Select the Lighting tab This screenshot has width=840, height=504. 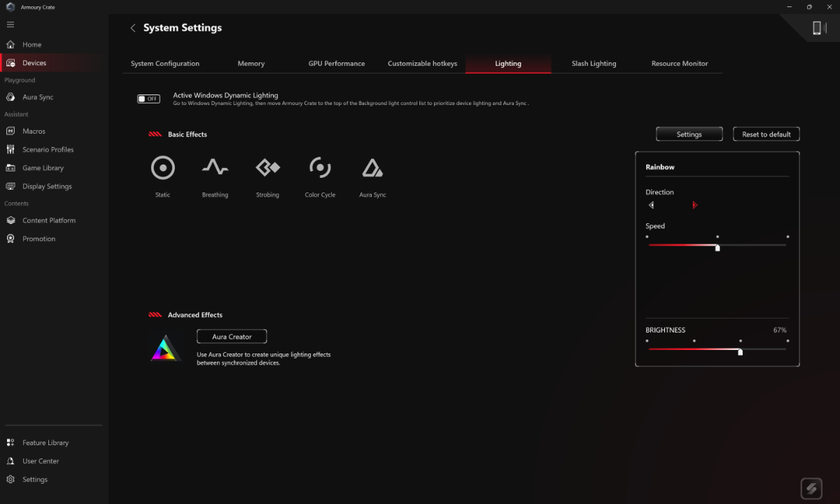click(508, 64)
